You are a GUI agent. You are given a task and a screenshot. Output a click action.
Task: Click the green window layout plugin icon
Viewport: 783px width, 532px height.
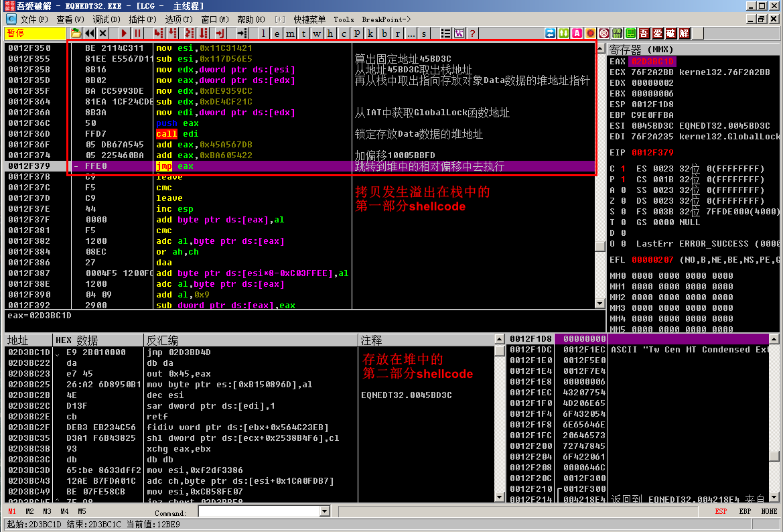coord(631,34)
